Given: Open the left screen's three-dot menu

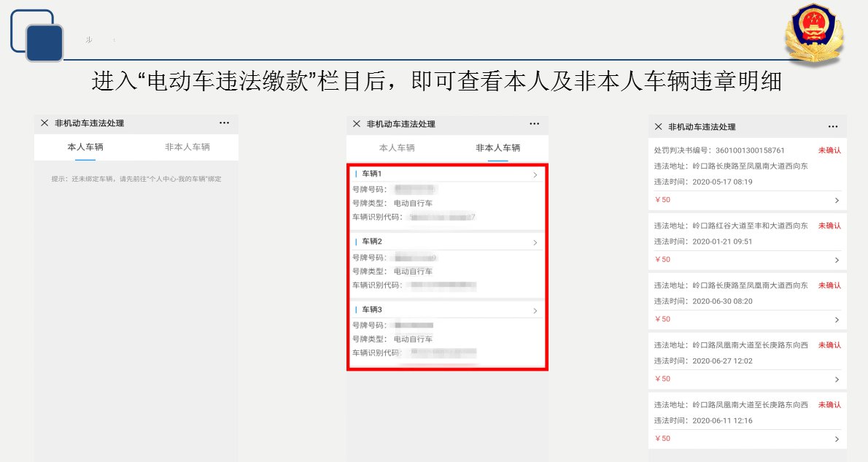Looking at the screenshot, I should point(224,123).
